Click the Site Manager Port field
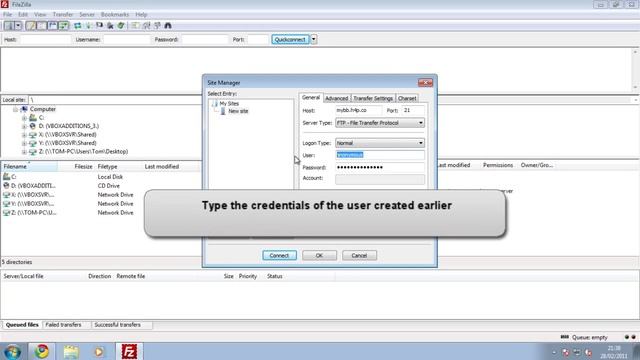640x360 pixels. [x=413, y=110]
